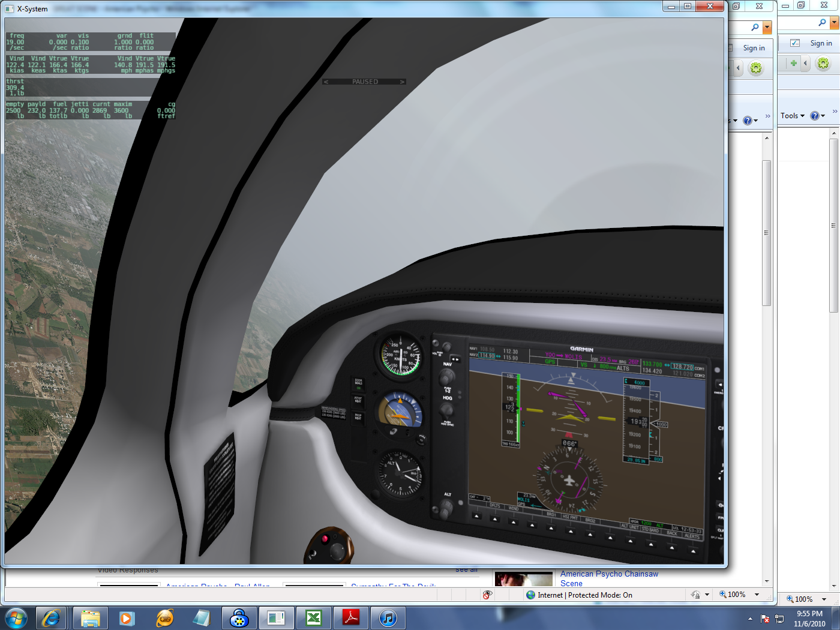
Task: Open American Psycho Chainsaw Scene link
Action: pyautogui.click(x=609, y=578)
